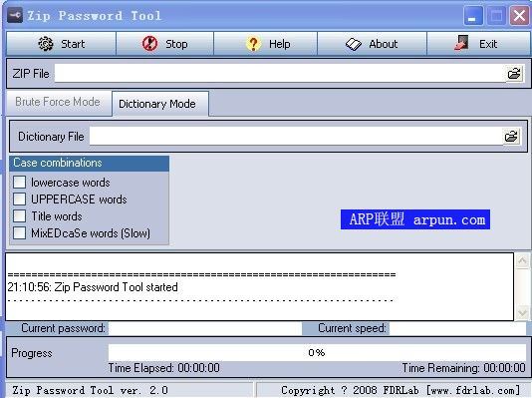
Task: Toggle Title words checkbox
Action: coord(19,216)
